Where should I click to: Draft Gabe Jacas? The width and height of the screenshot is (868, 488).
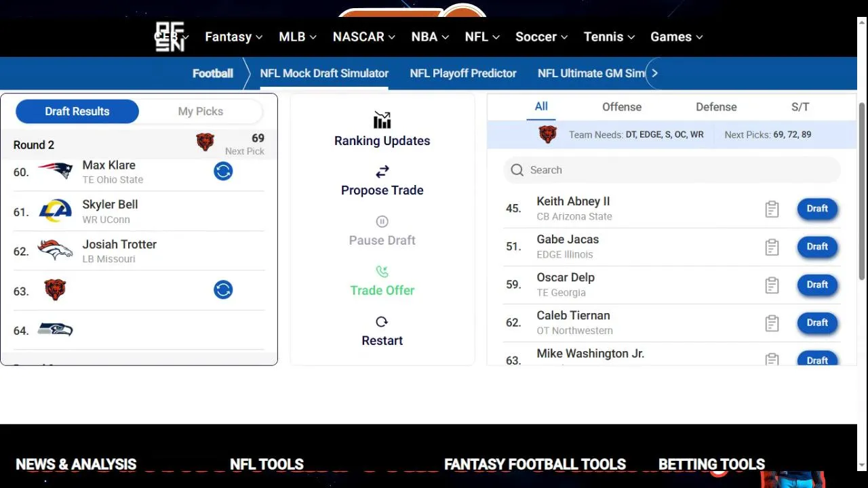(817, 247)
